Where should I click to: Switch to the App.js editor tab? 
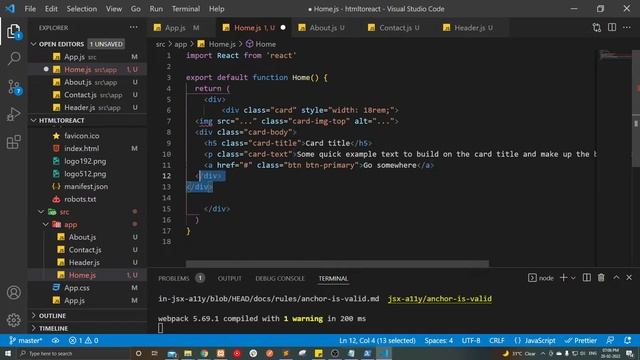click(x=181, y=28)
